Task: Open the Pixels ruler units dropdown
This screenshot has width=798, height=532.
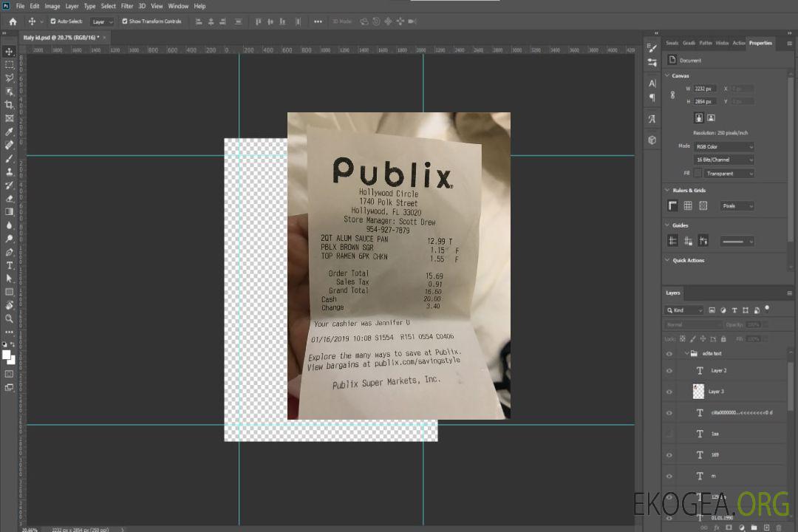Action: (737, 206)
